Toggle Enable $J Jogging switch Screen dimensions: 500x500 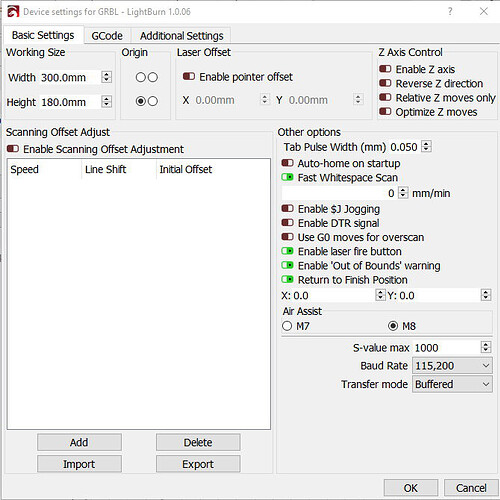[x=287, y=209]
